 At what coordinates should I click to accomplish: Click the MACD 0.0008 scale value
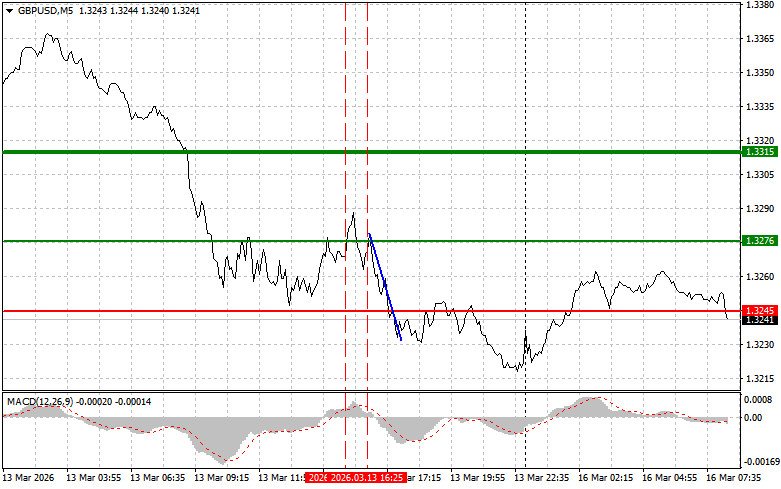pyautogui.click(x=758, y=398)
